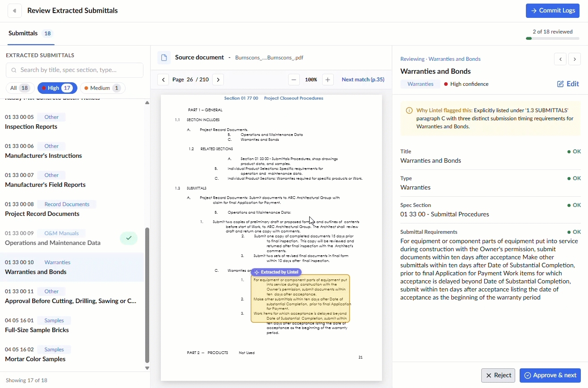The image size is (588, 388).
Task: Click the 01 33 00 - Submittal Procedures value
Action: click(x=445, y=214)
